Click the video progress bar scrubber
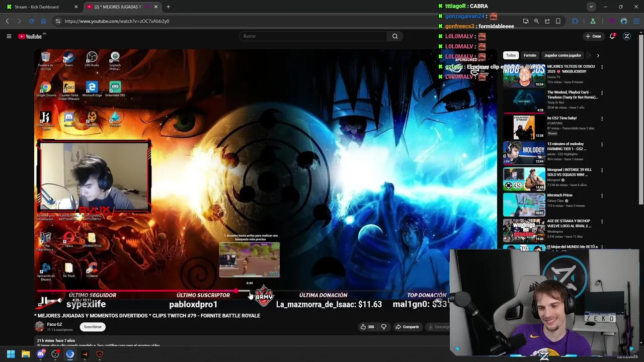 236,291
